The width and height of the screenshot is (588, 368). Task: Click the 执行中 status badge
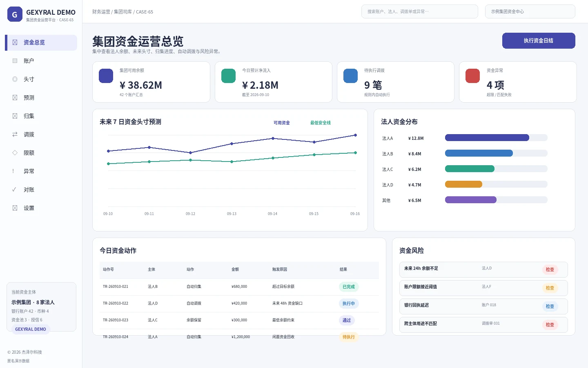(349, 303)
